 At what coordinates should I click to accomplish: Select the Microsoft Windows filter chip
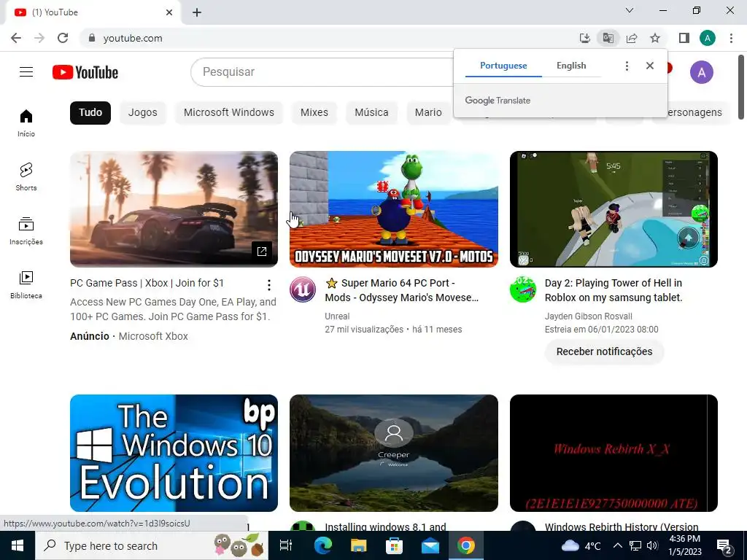(x=228, y=113)
